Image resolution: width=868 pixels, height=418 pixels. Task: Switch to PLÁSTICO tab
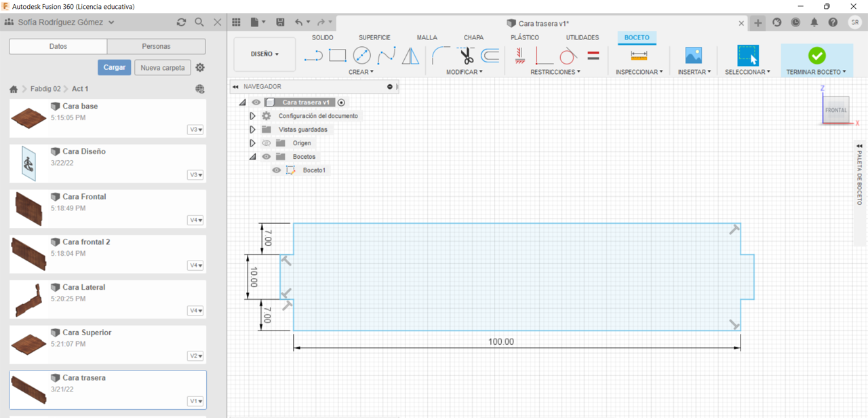525,37
